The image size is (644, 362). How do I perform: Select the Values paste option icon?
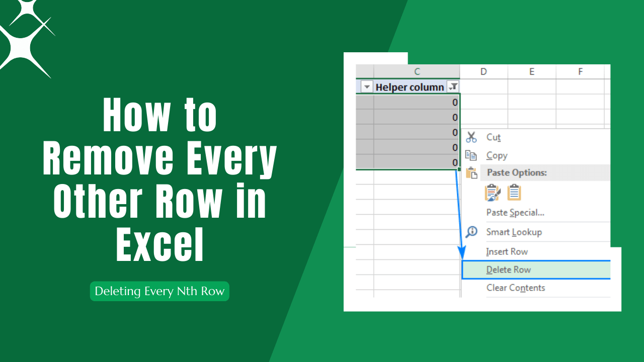click(514, 193)
